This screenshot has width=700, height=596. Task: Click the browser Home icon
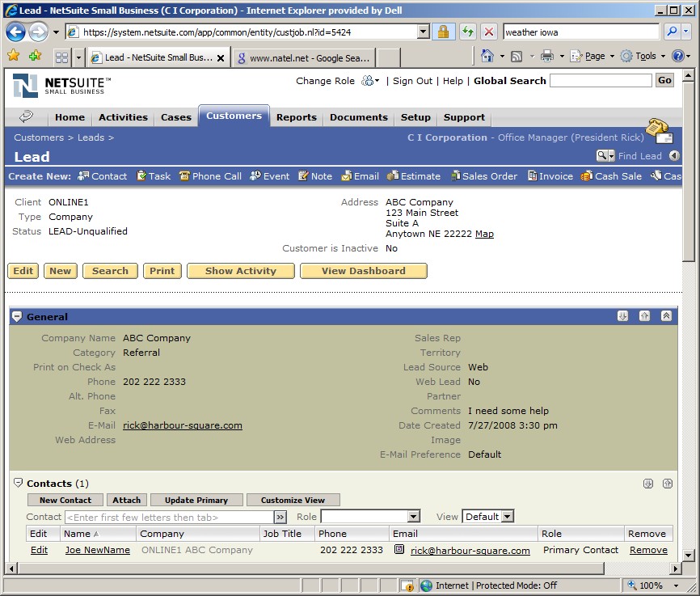pyautogui.click(x=487, y=56)
